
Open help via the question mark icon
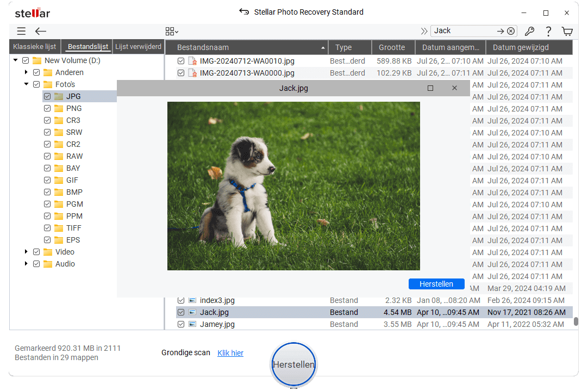pos(548,32)
